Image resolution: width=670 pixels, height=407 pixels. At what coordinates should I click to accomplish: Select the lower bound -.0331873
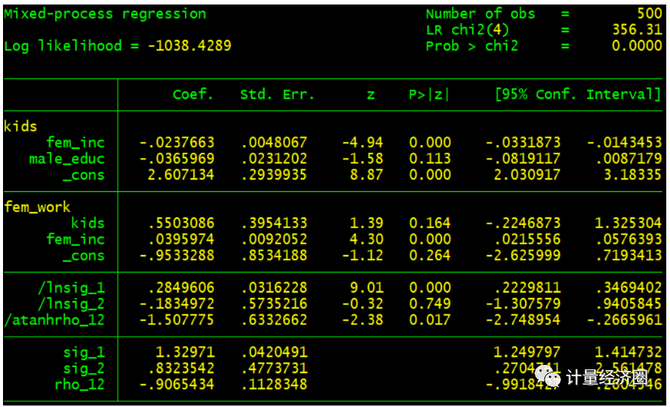[523, 143]
